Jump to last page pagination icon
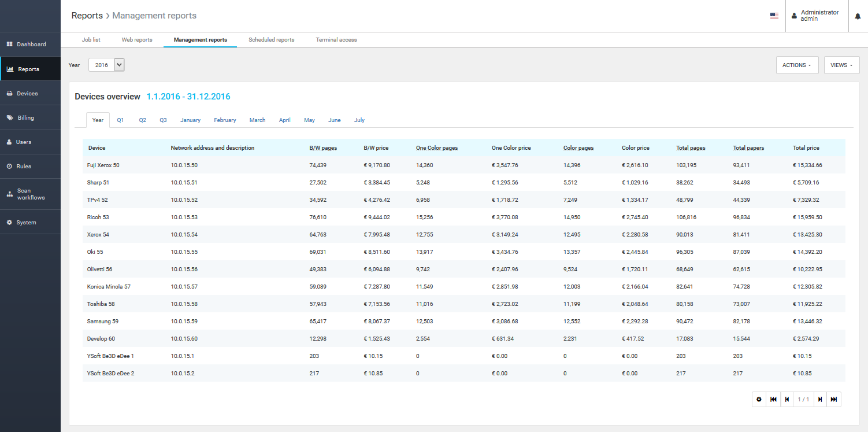Screen dimensions: 868x432 tap(833, 400)
